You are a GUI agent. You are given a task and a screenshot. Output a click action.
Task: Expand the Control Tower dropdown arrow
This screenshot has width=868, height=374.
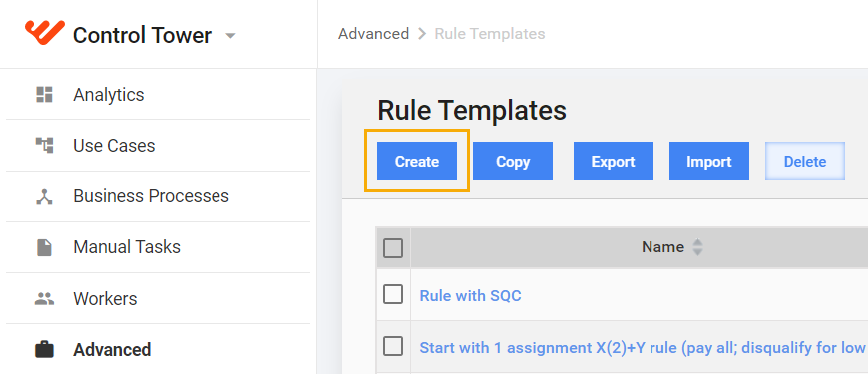click(x=230, y=36)
